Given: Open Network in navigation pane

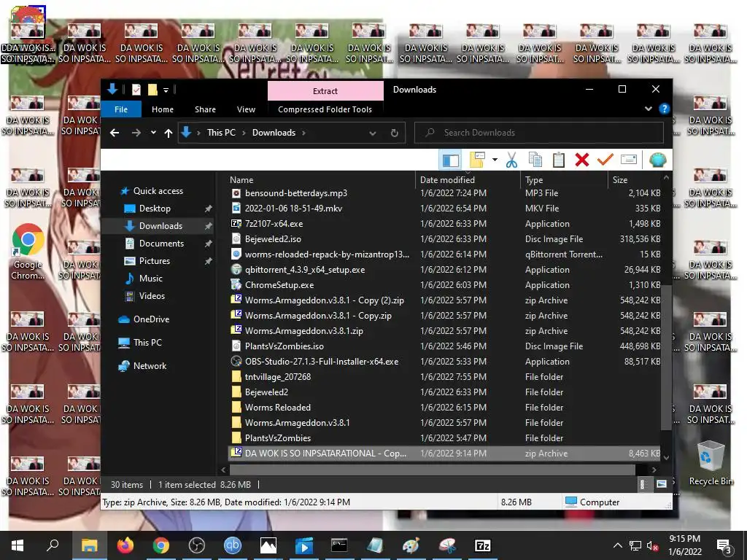Looking at the screenshot, I should point(150,366).
